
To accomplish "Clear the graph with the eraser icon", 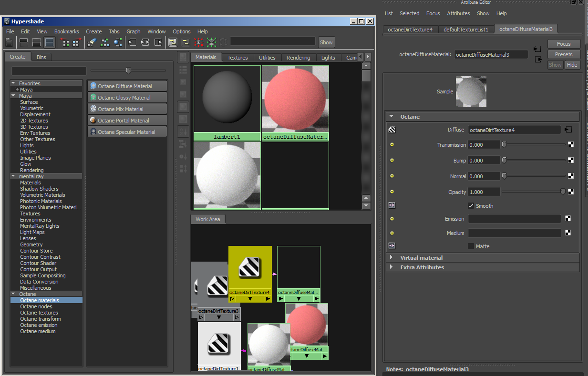I will 93,42.
